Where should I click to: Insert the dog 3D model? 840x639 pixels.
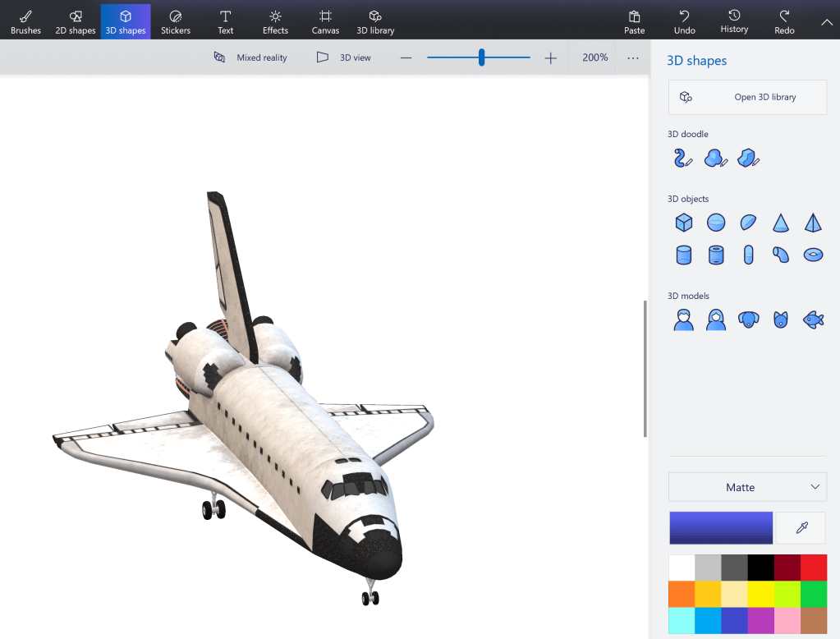click(x=748, y=319)
